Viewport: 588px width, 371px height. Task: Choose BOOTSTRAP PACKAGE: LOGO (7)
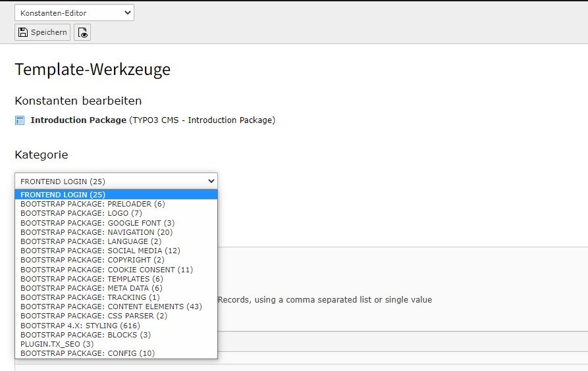pos(117,213)
